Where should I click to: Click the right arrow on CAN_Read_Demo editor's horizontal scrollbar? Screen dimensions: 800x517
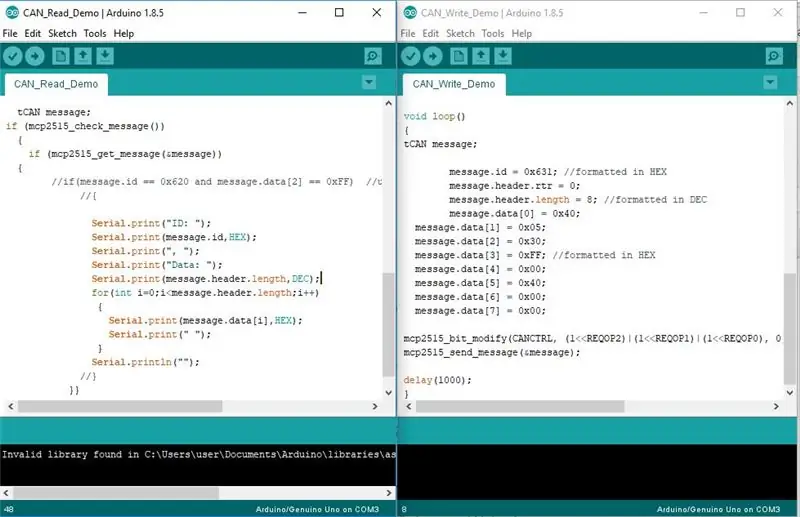point(375,406)
